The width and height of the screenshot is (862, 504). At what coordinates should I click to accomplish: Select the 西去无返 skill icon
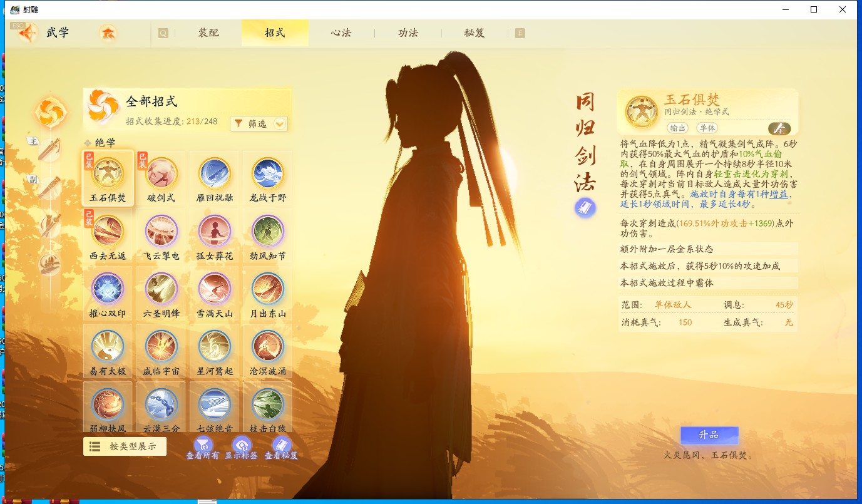[108, 230]
